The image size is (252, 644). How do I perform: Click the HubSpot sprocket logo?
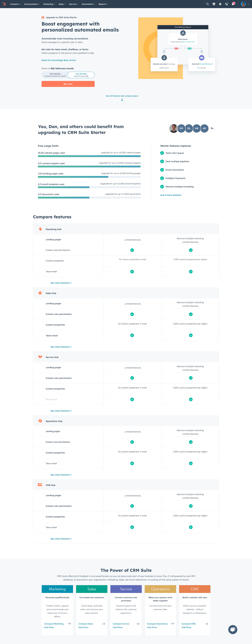(x=4, y=4)
